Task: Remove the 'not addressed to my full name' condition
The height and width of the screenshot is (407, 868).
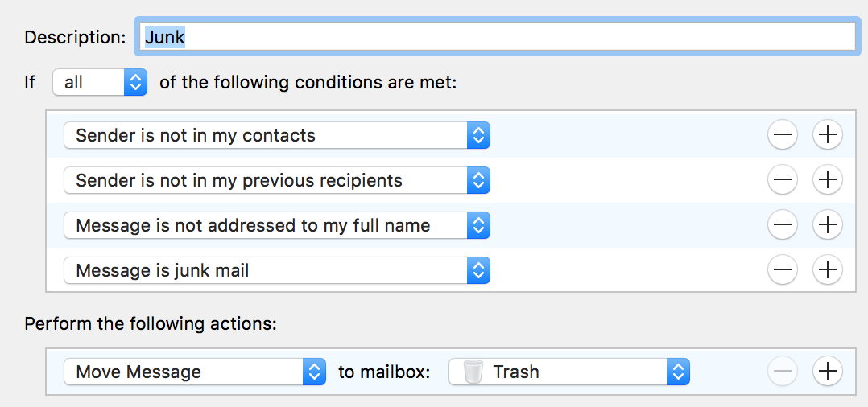Action: (x=783, y=226)
